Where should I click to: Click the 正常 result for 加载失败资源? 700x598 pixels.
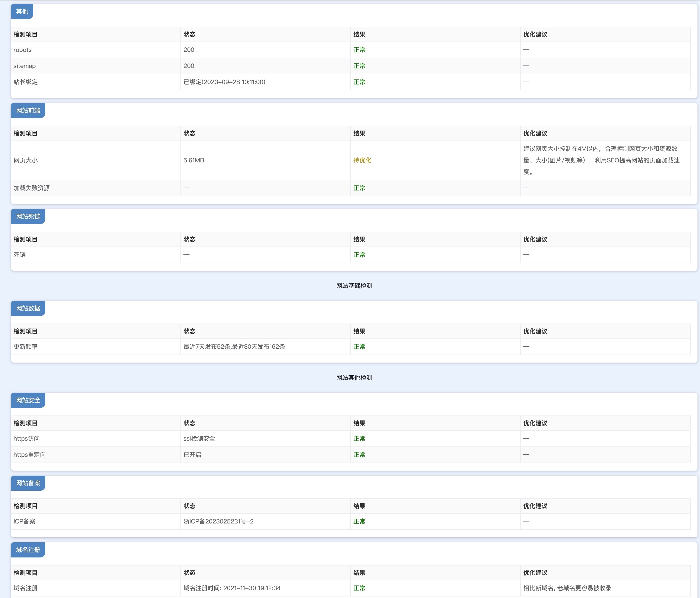click(x=360, y=188)
